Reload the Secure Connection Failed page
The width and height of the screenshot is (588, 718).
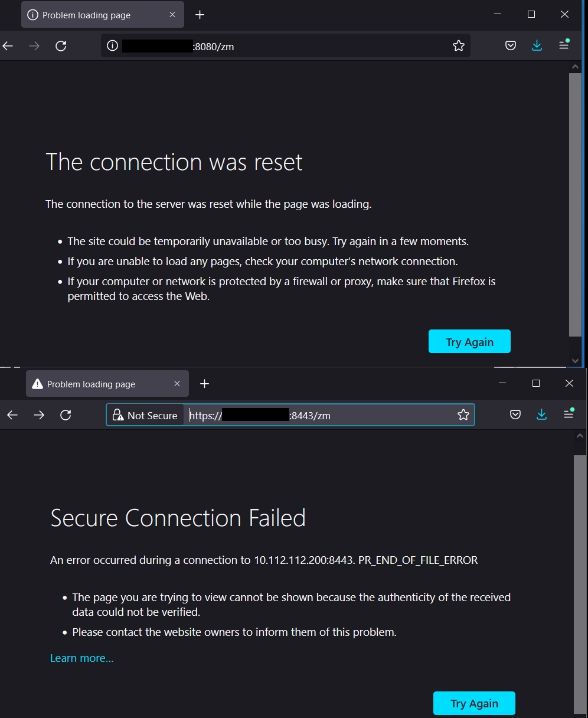coord(66,415)
